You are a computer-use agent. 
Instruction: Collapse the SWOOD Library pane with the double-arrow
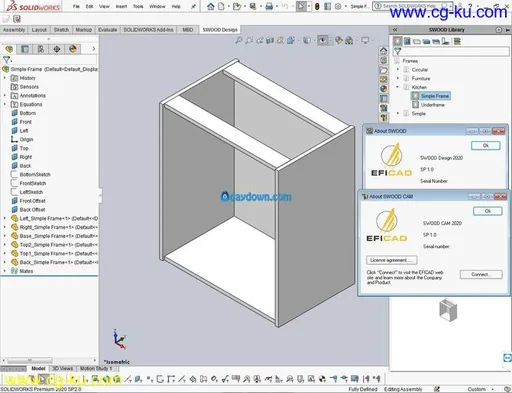coord(395,30)
